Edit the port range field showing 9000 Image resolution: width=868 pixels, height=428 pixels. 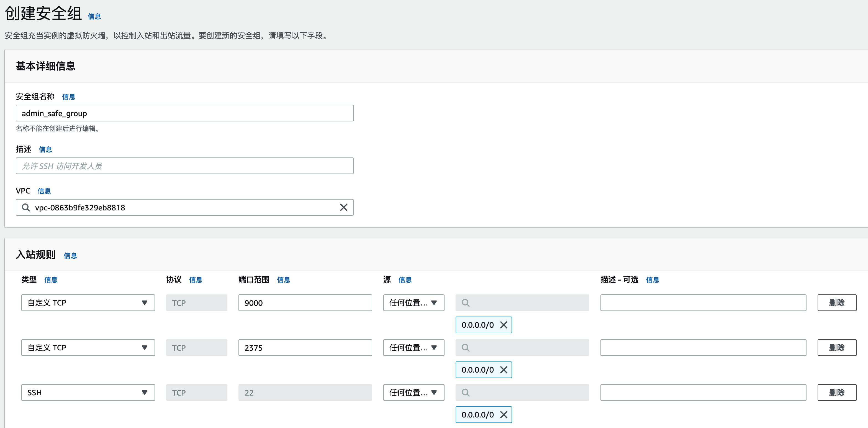305,302
